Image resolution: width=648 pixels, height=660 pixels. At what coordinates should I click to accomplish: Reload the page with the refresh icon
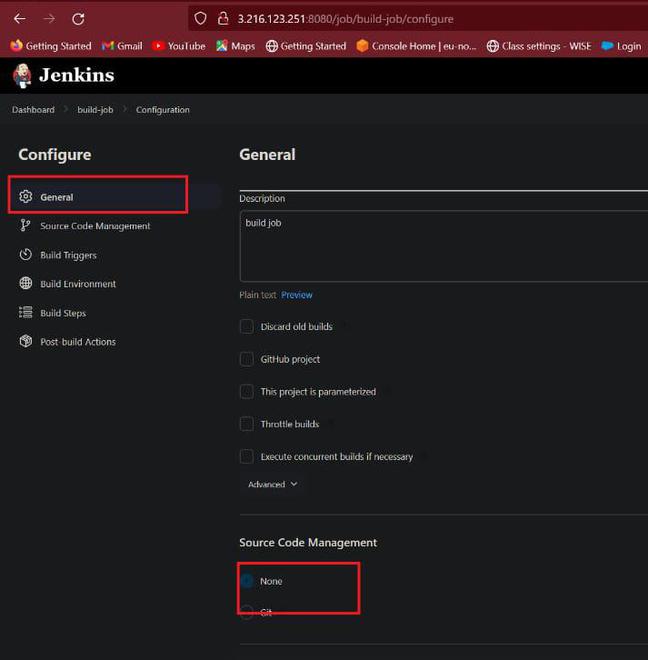click(78, 19)
